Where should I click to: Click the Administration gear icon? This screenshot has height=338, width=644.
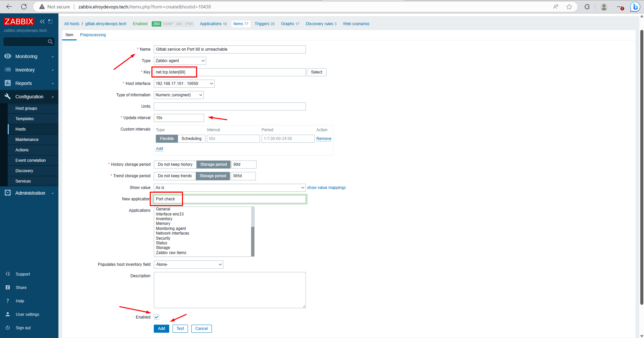pos(7,193)
